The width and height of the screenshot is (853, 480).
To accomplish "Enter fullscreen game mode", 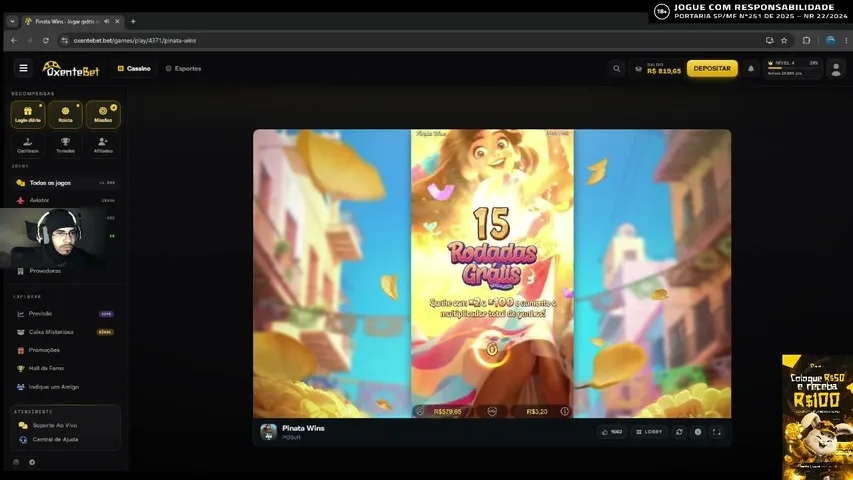I will (x=716, y=432).
